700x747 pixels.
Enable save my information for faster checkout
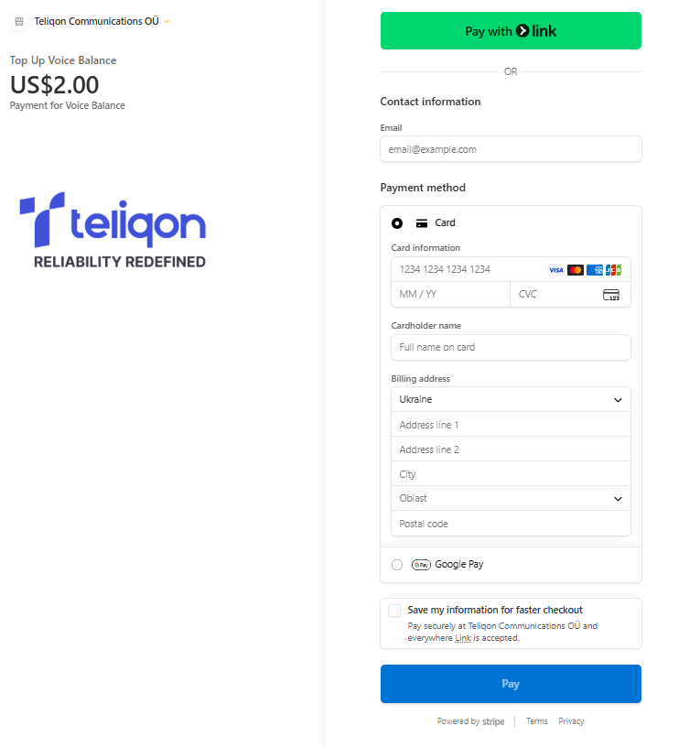click(394, 611)
